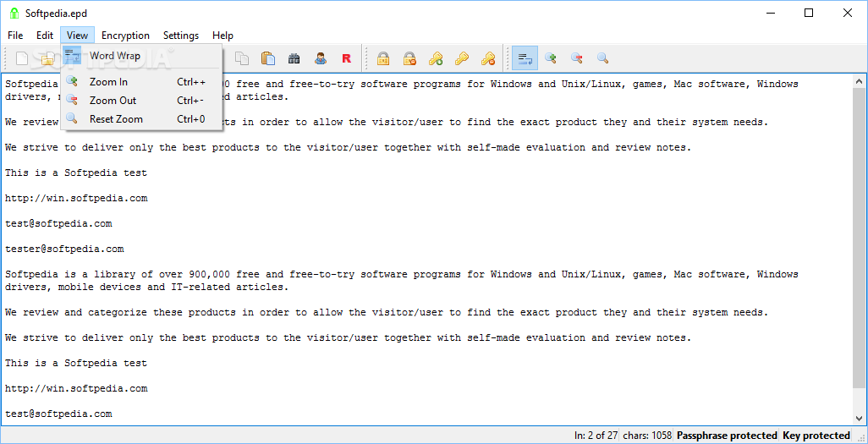Click the second http://win.softpedia.com line
Viewport: 868px width, 444px height.
point(76,389)
